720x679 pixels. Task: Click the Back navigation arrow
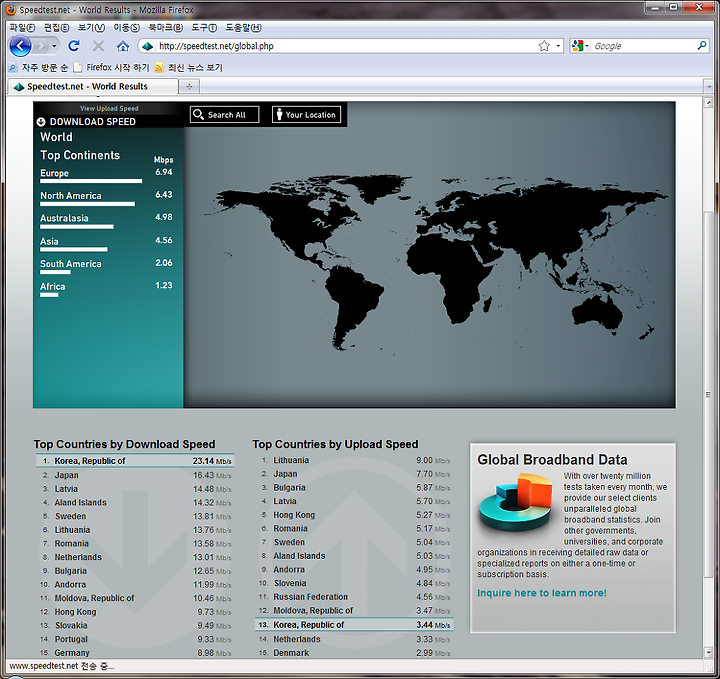20,46
